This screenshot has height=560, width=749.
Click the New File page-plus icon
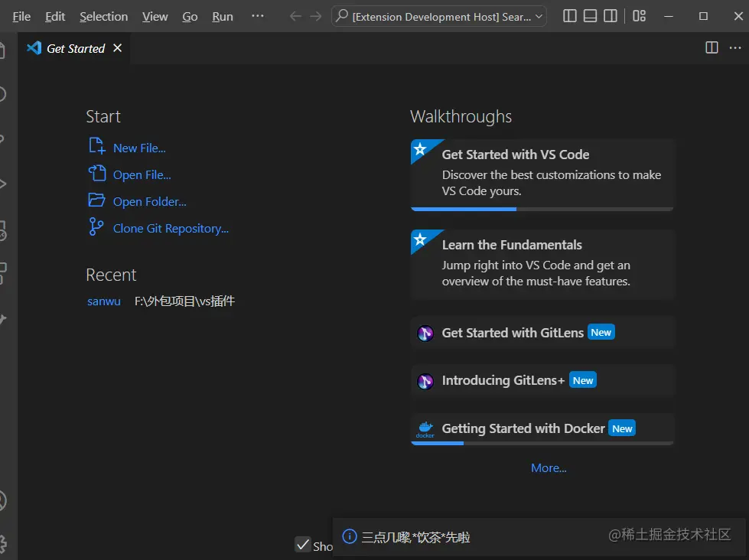[x=97, y=147]
